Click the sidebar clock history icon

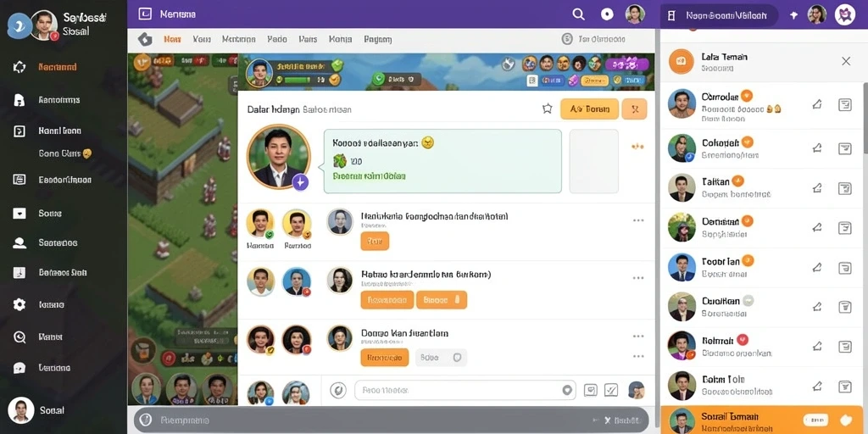[x=19, y=337]
